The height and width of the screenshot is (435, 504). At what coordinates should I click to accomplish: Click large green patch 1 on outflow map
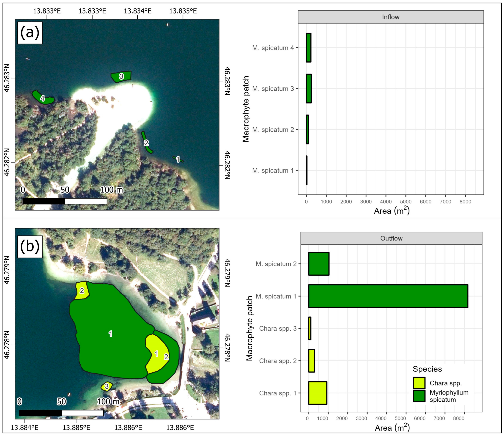coord(111,334)
